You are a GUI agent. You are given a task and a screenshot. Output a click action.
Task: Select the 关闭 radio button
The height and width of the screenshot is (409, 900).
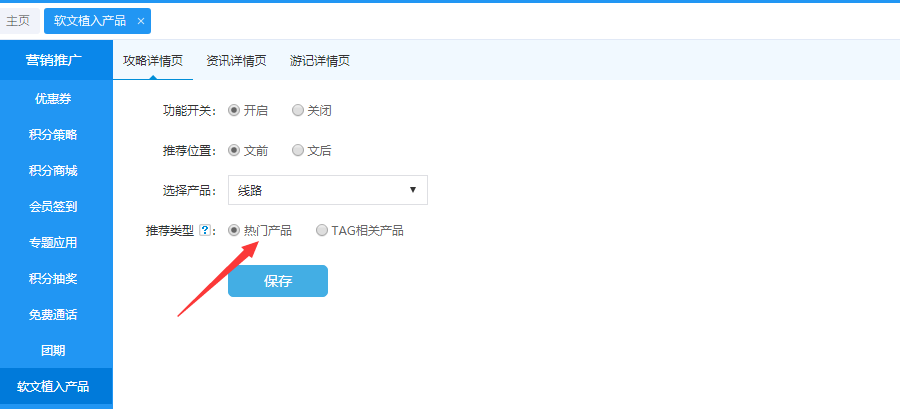pos(298,111)
